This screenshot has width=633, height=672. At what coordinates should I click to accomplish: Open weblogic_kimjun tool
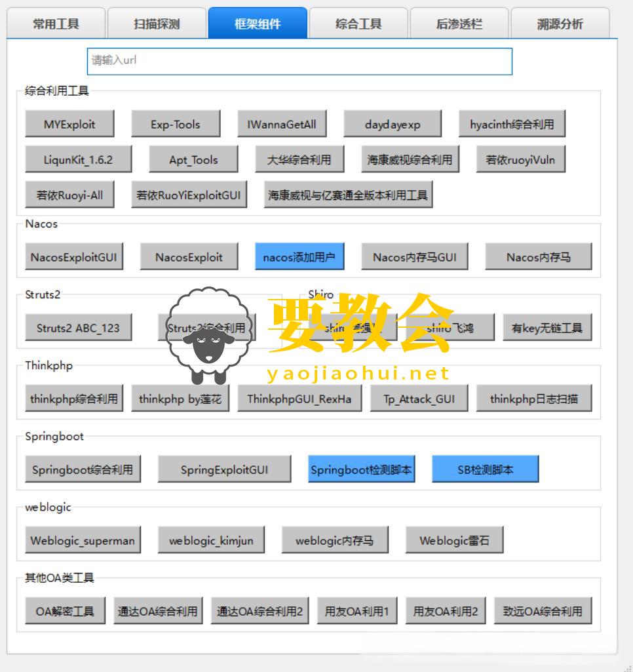pos(211,540)
